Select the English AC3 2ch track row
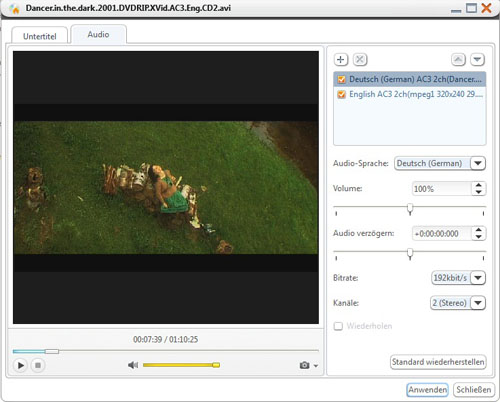 click(x=410, y=94)
